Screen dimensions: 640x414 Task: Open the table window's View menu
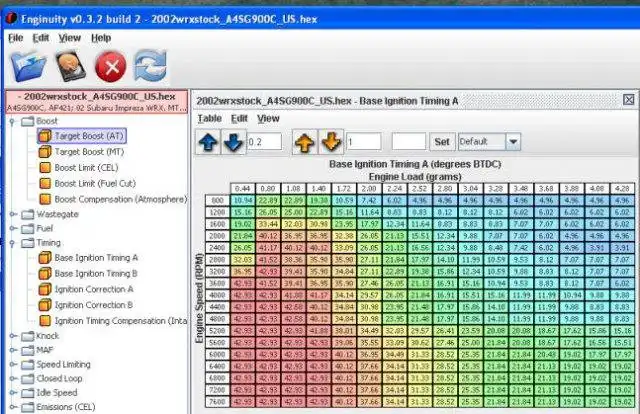coord(268,118)
